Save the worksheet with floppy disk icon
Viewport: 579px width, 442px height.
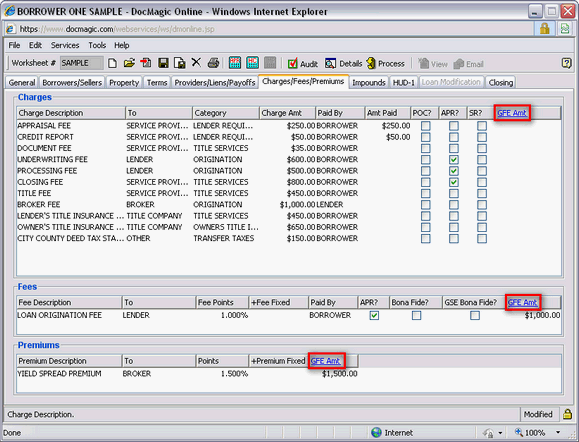(163, 63)
